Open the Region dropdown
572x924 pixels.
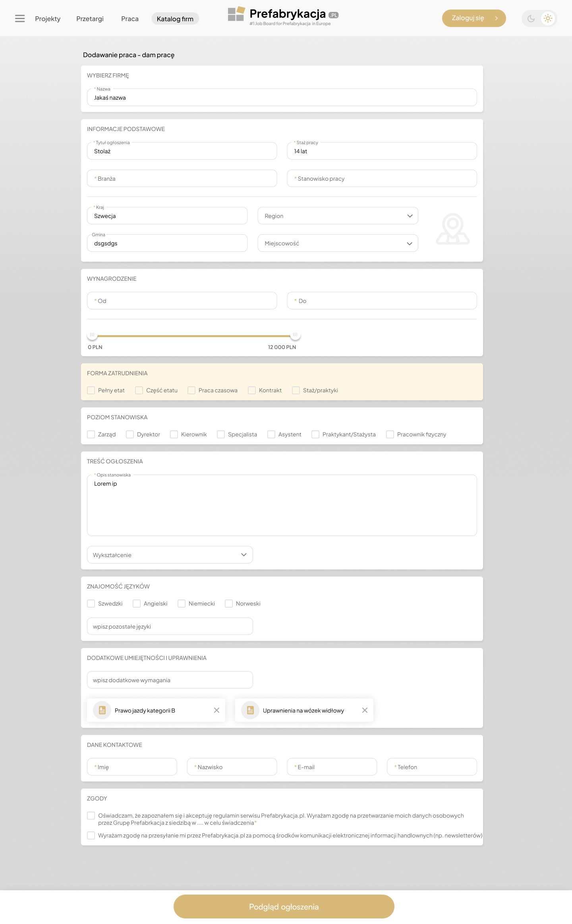click(338, 216)
